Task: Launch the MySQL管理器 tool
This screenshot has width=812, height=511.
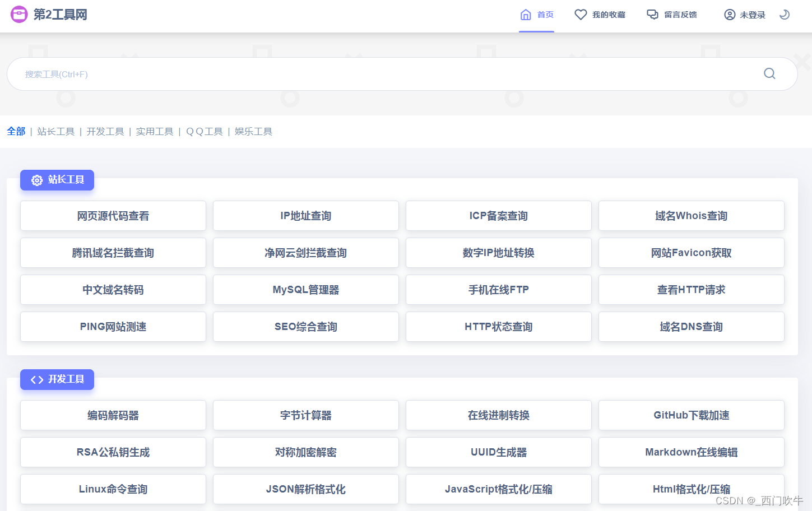Action: pyautogui.click(x=306, y=290)
